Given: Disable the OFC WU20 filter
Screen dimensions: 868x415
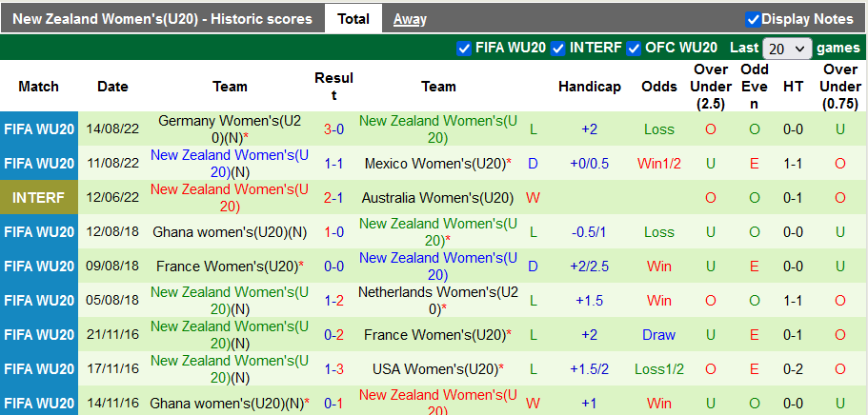Looking at the screenshot, I should 634,48.
